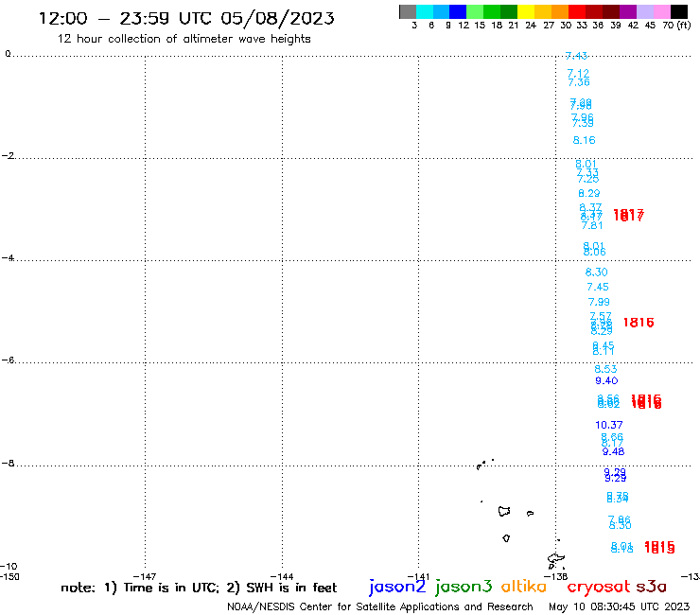This screenshot has width=700, height=615.
Task: Click the red time label '1815'
Action: (x=659, y=547)
